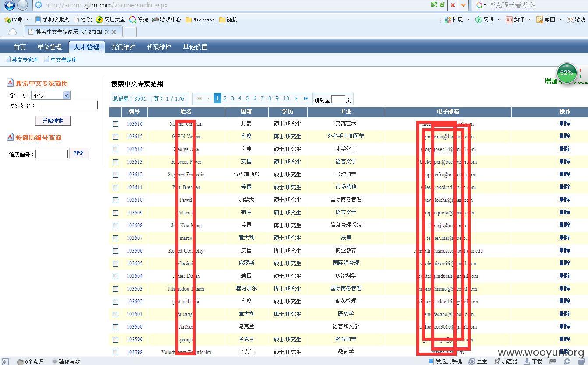Open 其他设置 menu tab
This screenshot has height=365, width=588.
click(195, 47)
